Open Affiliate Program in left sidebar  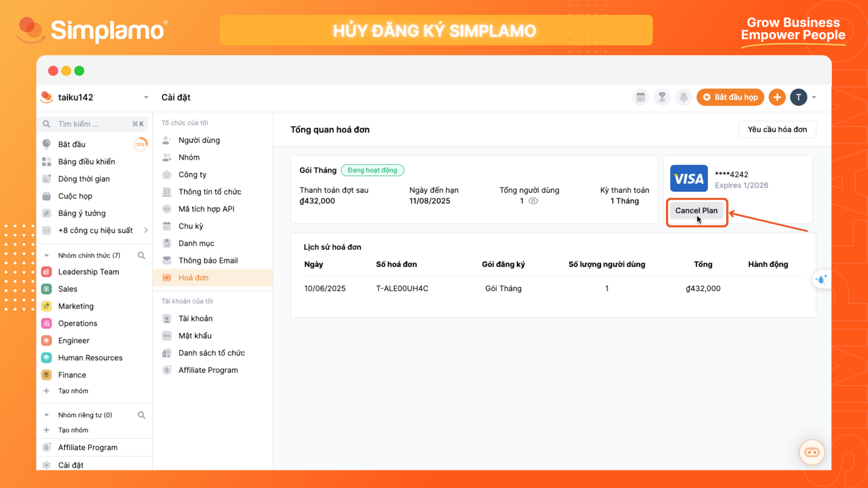[88, 447]
